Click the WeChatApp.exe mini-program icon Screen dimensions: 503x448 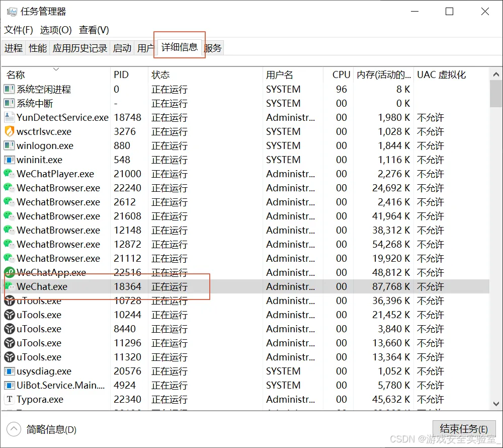(10, 272)
